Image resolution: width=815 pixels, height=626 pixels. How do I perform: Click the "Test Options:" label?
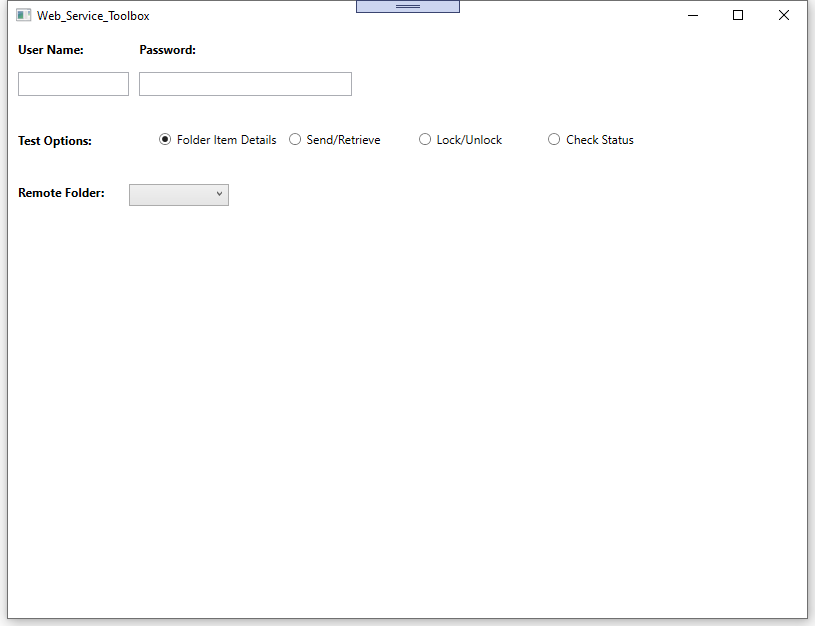55,141
